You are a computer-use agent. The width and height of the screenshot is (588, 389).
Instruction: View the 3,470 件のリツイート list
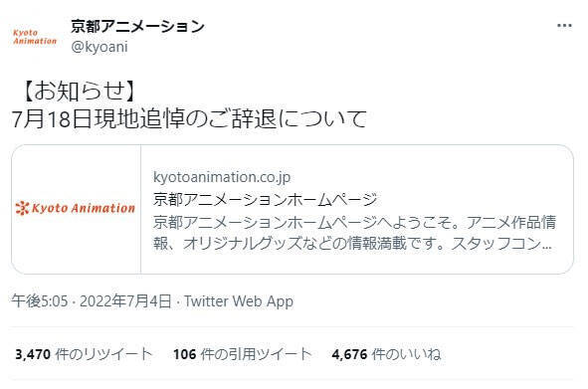click(84, 354)
